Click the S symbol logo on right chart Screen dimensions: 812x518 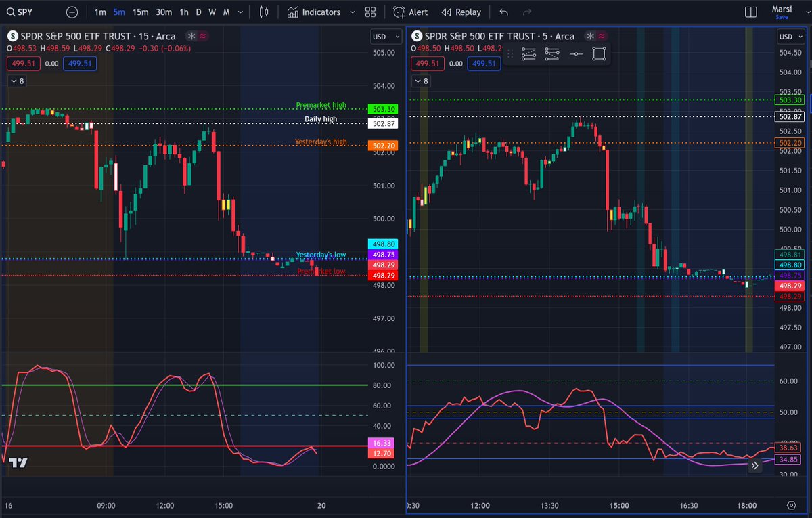pos(417,37)
